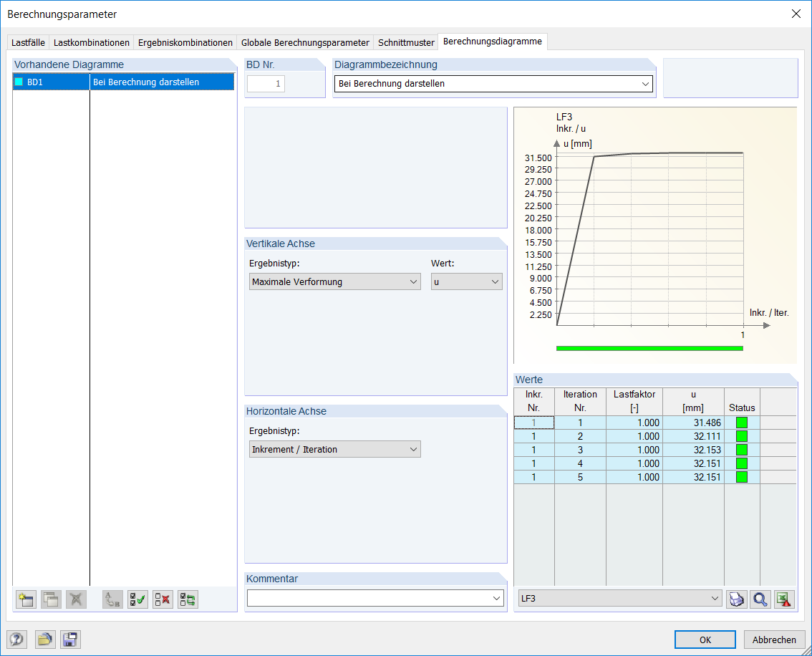Screen dimensions: 812x656
Task: Open the Ergebniskombinationen tab
Action: (185, 42)
